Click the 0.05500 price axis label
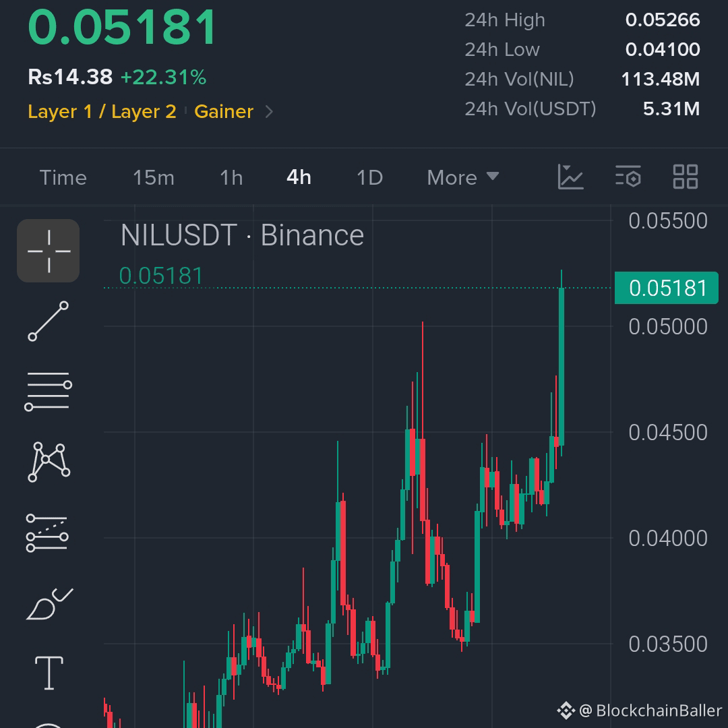This screenshot has height=728, width=728. (668, 221)
